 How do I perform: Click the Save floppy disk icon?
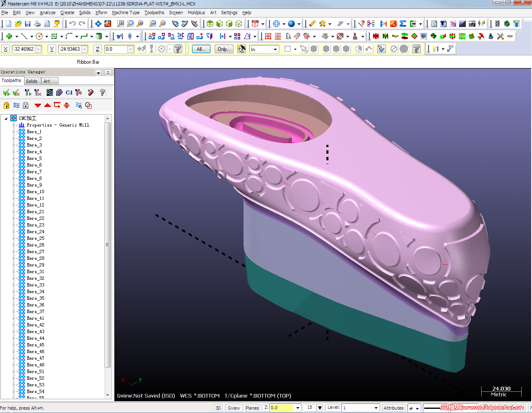pos(27,24)
